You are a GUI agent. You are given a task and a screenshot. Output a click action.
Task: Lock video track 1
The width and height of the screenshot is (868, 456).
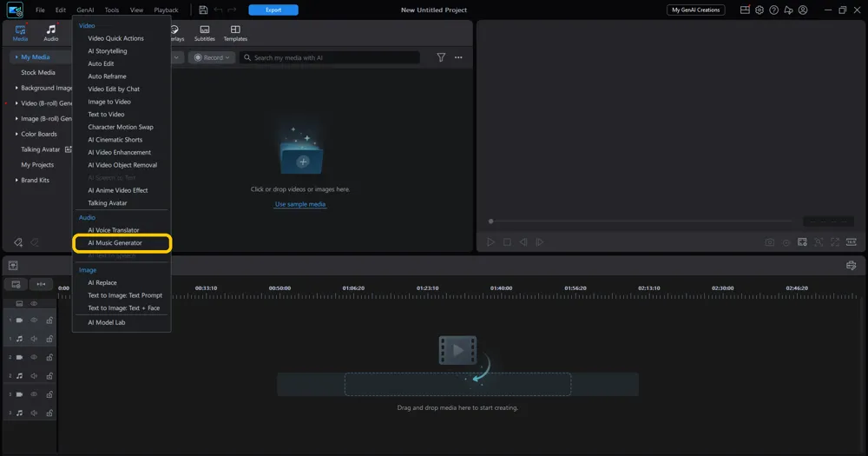49,321
